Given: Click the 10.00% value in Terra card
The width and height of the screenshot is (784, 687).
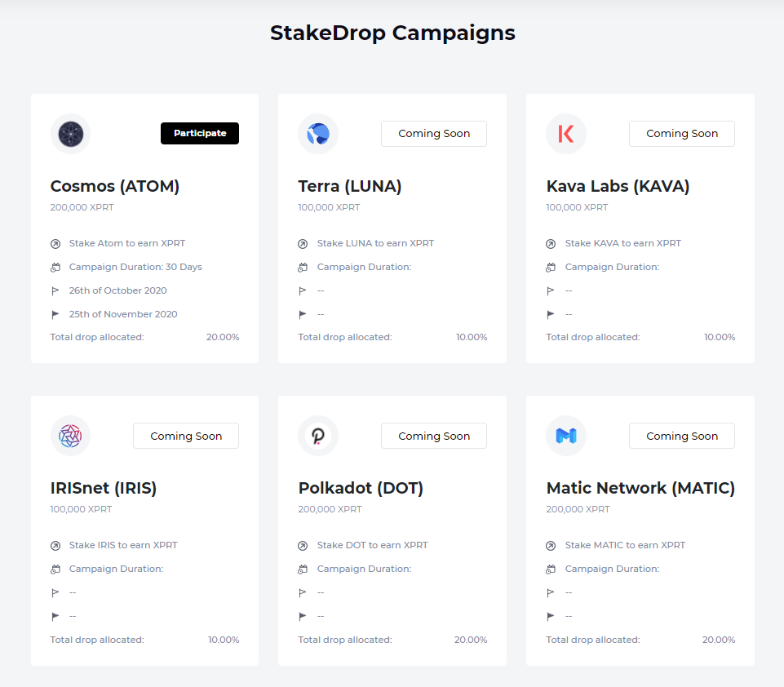Looking at the screenshot, I should point(472,338).
